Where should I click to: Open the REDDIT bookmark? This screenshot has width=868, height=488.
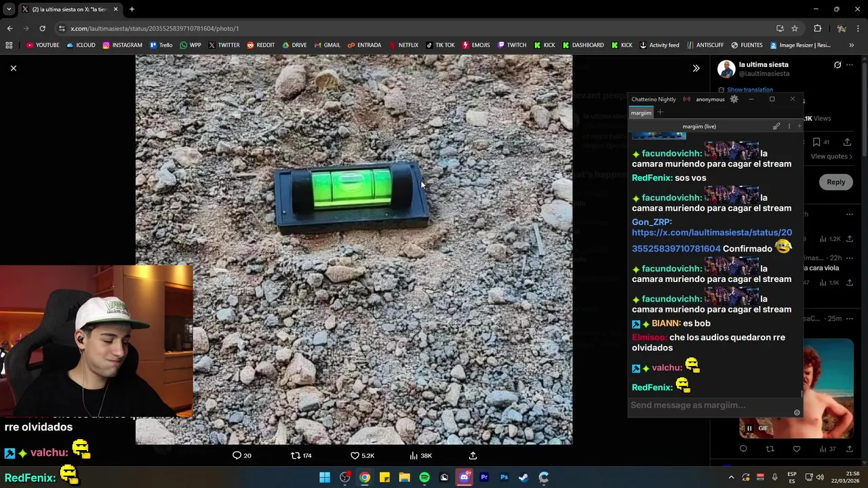pos(260,45)
